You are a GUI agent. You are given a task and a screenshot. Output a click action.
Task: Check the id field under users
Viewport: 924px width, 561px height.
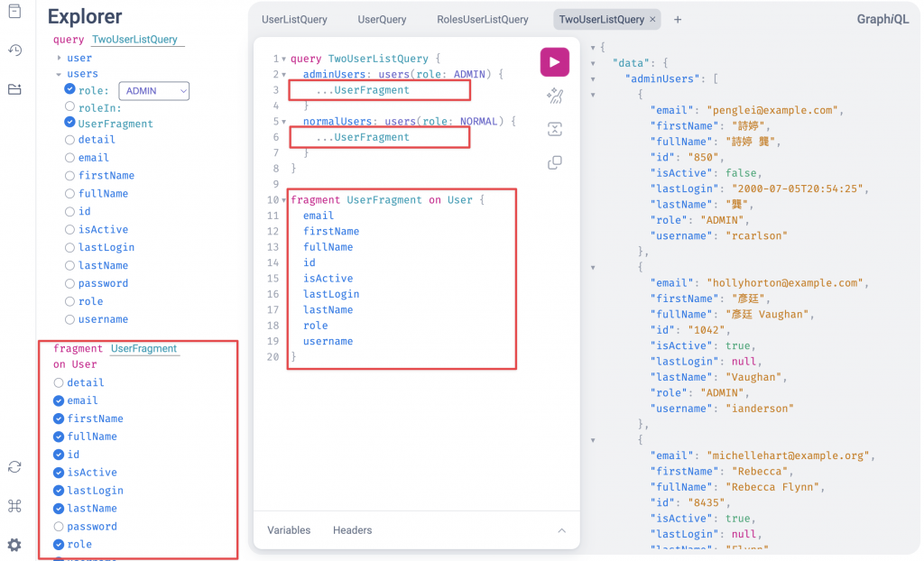pyautogui.click(x=69, y=212)
